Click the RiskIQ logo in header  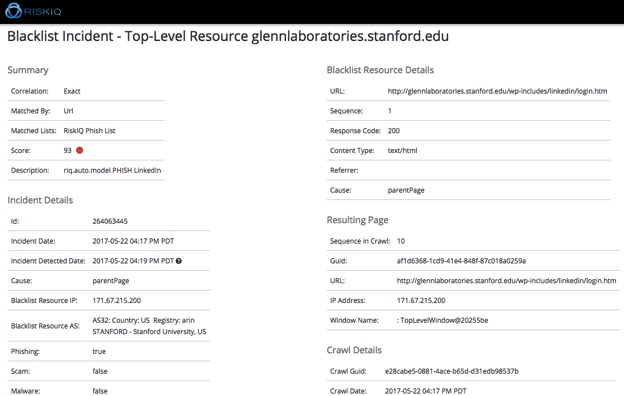coord(33,11)
